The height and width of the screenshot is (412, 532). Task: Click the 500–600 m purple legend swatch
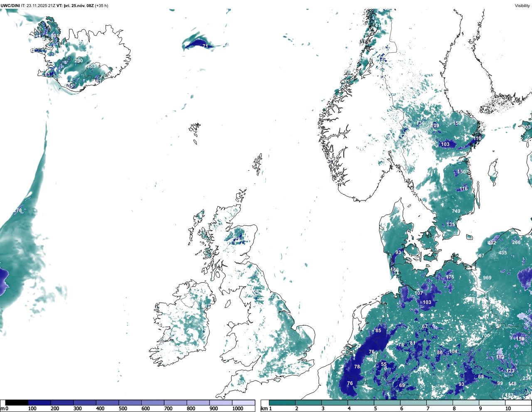point(130,402)
